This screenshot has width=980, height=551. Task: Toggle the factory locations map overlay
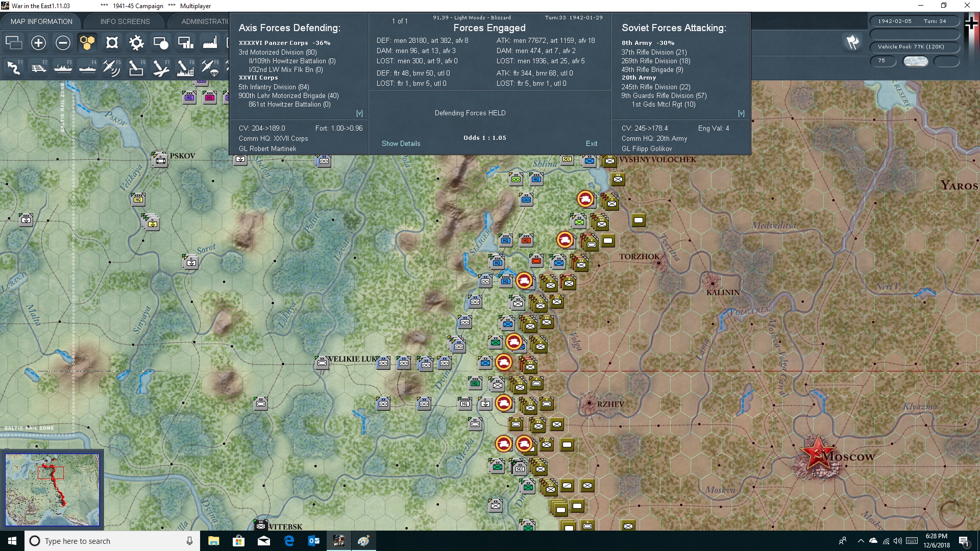[210, 43]
